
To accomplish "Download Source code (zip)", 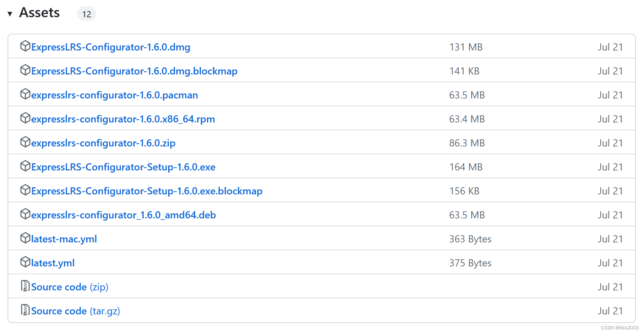I will tap(70, 287).
